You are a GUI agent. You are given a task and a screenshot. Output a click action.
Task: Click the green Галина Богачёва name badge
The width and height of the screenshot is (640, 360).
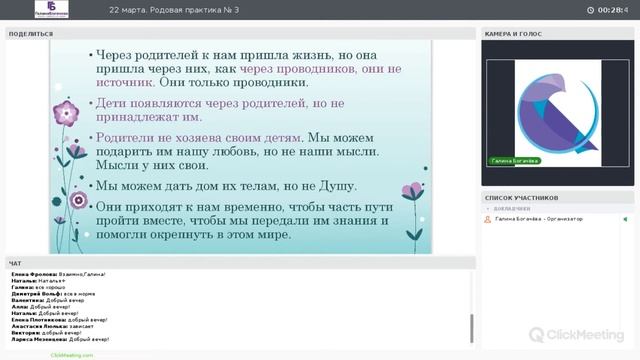(x=514, y=161)
